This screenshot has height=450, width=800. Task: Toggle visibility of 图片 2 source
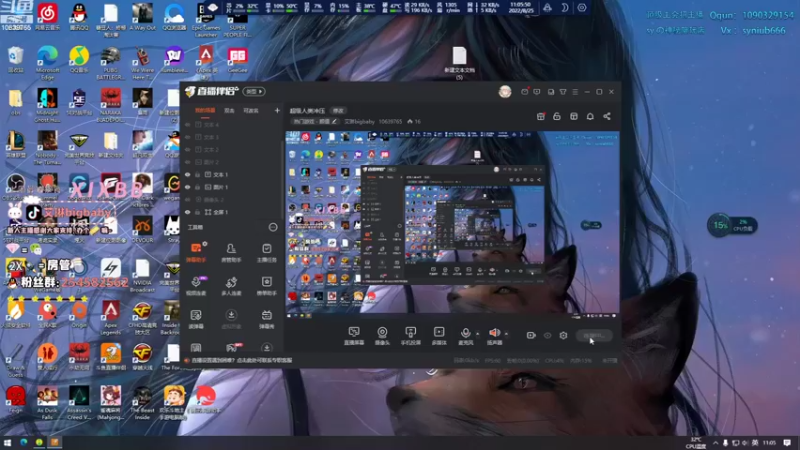point(188,162)
